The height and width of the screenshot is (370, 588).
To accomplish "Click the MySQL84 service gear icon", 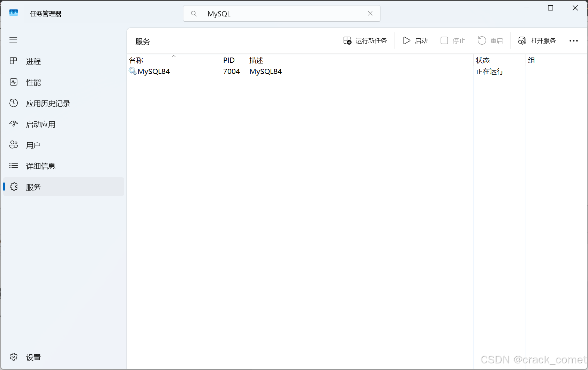I will [x=133, y=71].
